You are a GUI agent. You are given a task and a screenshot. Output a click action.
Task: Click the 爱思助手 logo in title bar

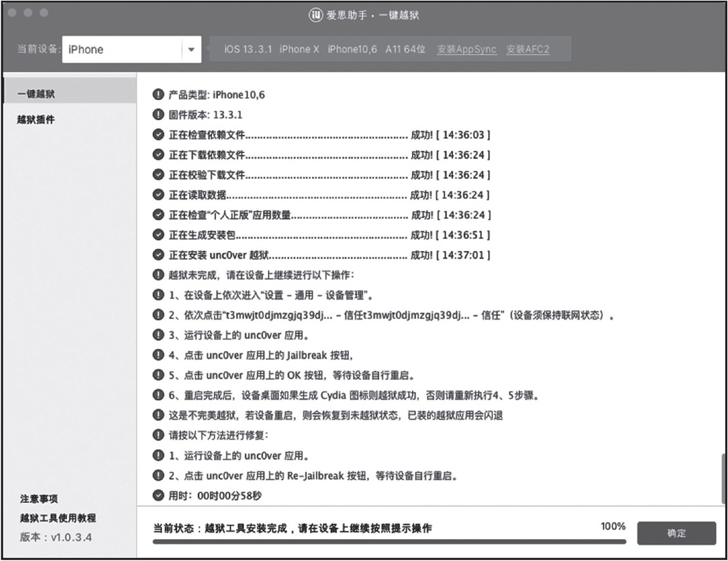315,14
